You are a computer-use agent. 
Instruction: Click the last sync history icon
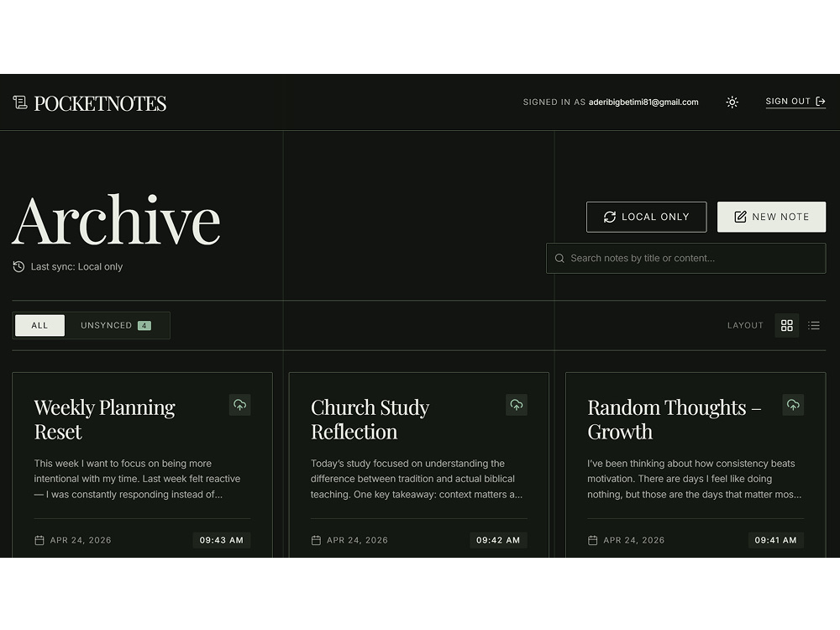click(x=18, y=267)
